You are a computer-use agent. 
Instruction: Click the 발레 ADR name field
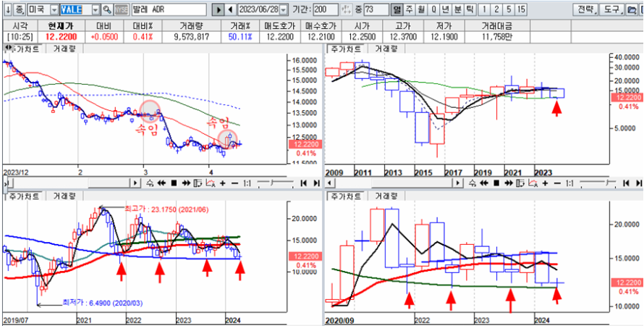(169, 9)
